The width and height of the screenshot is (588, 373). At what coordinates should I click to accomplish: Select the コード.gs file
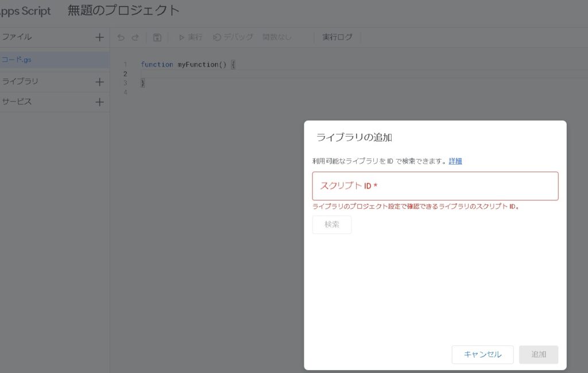pyautogui.click(x=17, y=60)
